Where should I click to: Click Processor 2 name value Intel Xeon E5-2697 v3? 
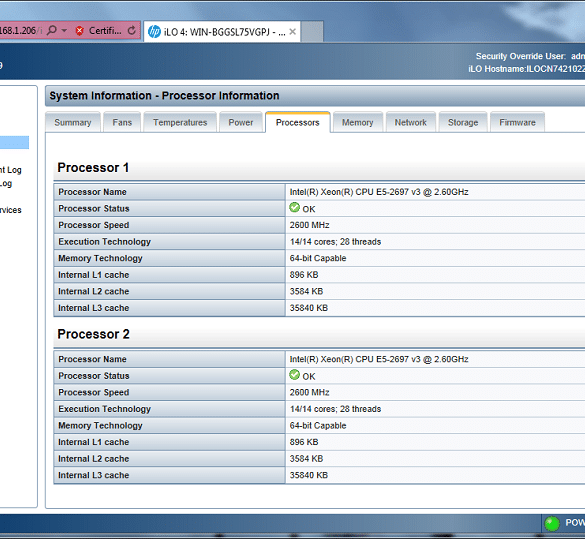(379, 359)
